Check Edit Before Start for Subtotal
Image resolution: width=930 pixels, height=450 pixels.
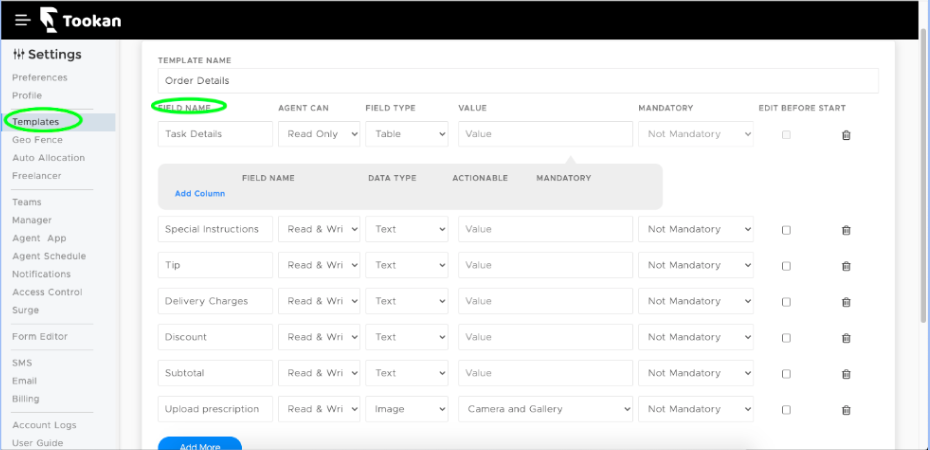coord(786,374)
